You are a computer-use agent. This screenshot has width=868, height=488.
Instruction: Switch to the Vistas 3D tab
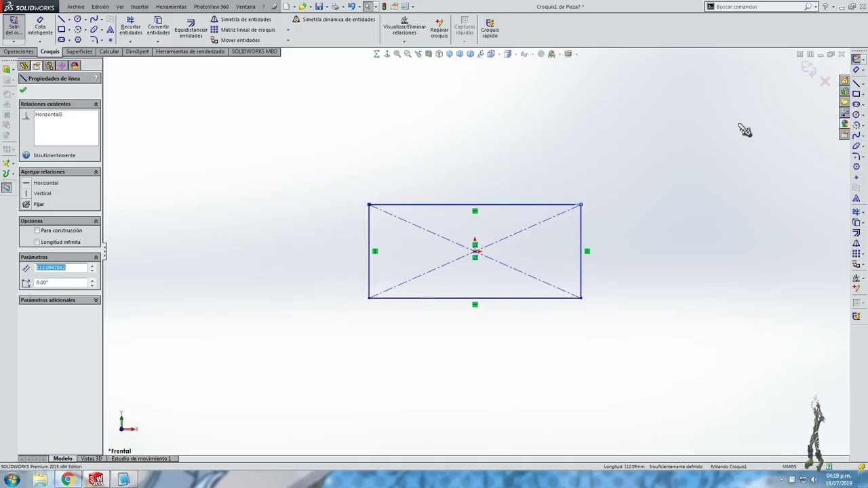[x=91, y=459]
